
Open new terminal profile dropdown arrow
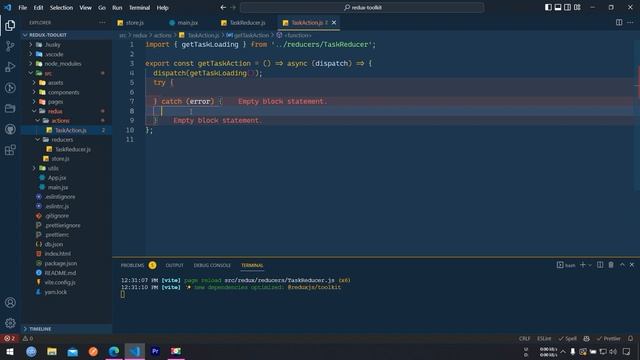pyautogui.click(x=590, y=265)
